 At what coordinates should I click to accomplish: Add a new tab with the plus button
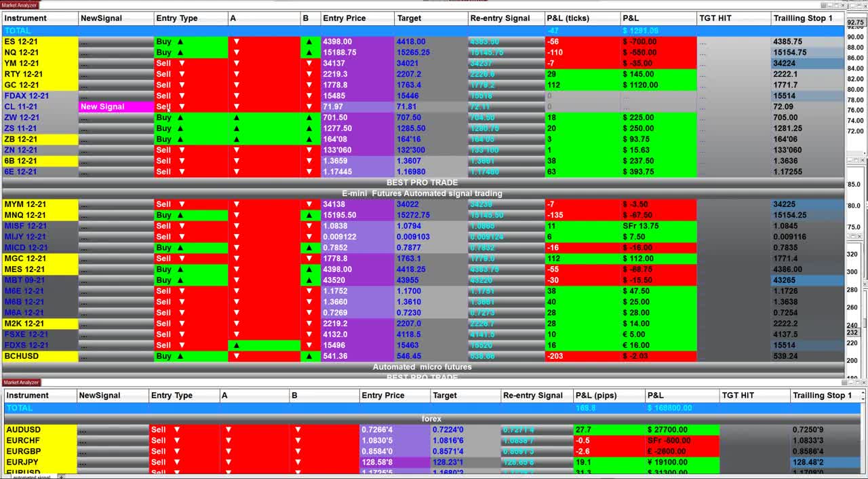click(61, 476)
